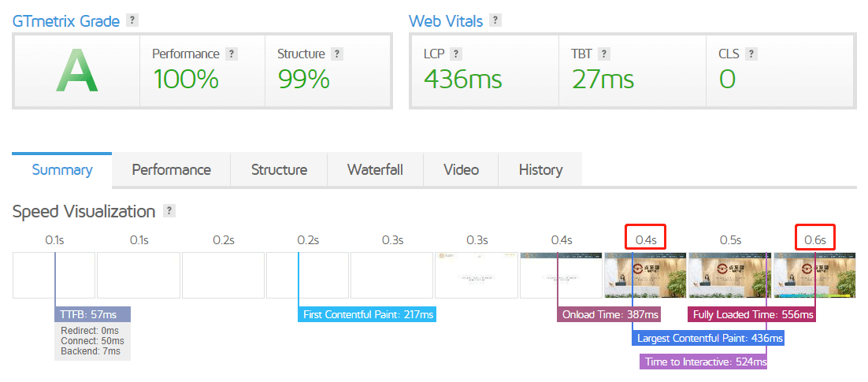
Task: Click help icon next to Speed Visualization
Action: coord(169,211)
